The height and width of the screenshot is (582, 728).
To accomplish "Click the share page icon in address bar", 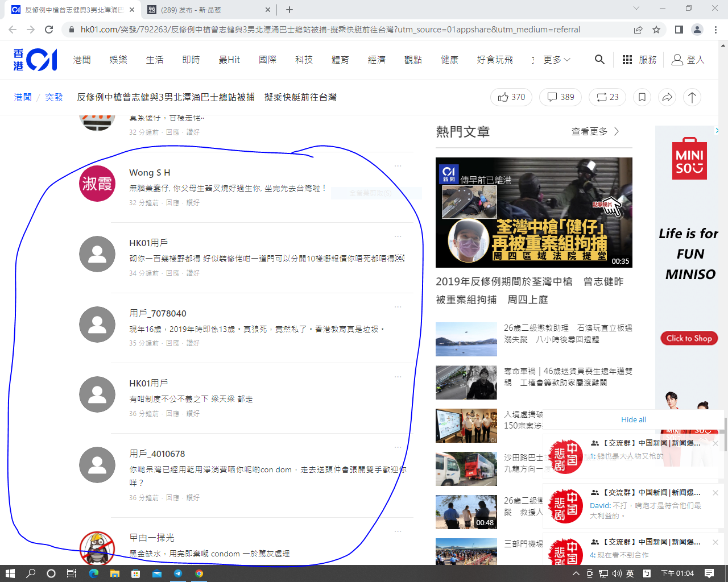I will (x=638, y=30).
